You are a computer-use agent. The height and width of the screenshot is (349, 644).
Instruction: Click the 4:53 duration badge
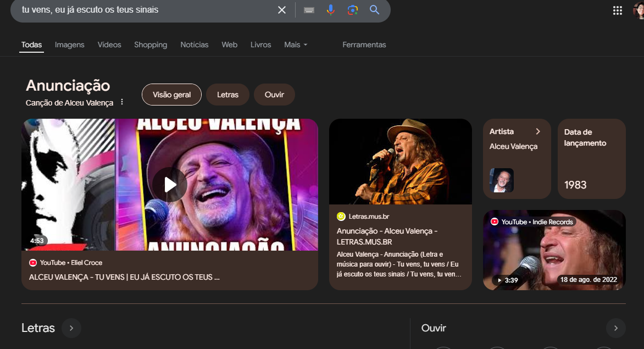click(x=37, y=241)
